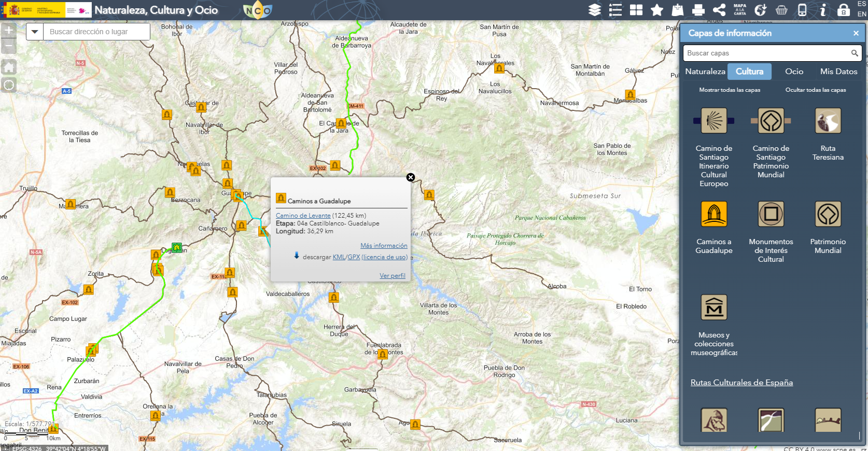
Task: Click the globe download icon
Action: point(761,10)
